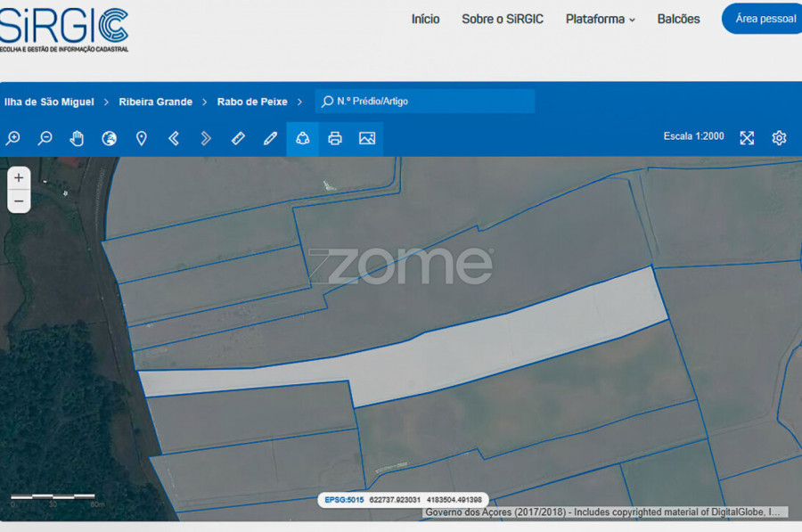Select the zoom out magnifier tool

(45, 138)
